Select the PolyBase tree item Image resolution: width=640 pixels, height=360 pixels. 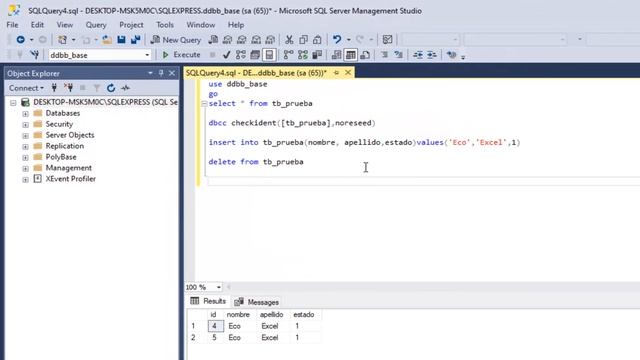61,157
